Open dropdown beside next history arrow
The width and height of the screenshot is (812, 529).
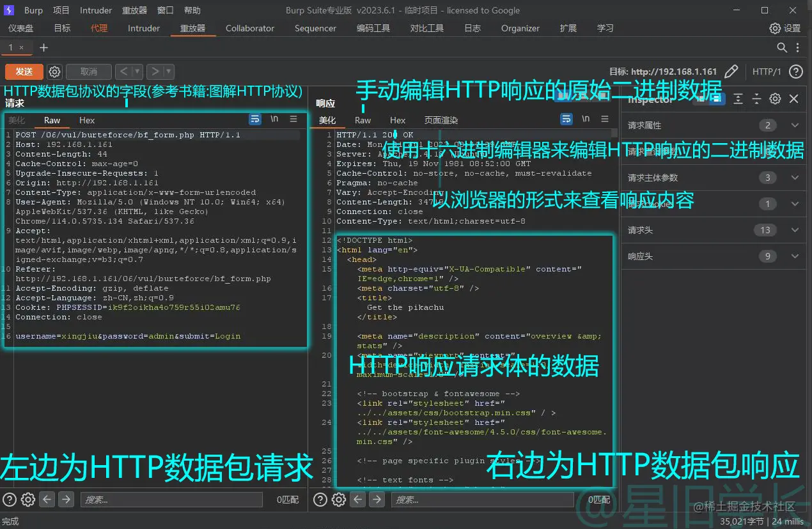click(x=169, y=72)
